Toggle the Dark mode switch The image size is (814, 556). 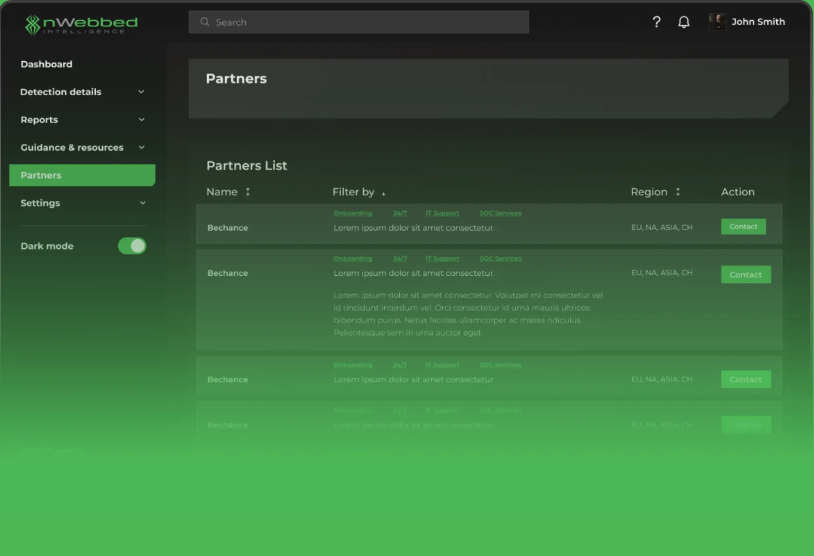pyautogui.click(x=132, y=246)
